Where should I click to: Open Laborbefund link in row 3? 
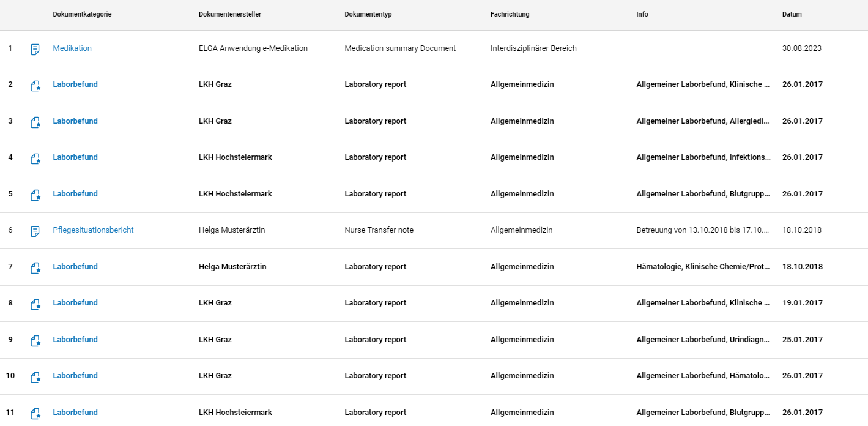(x=75, y=121)
